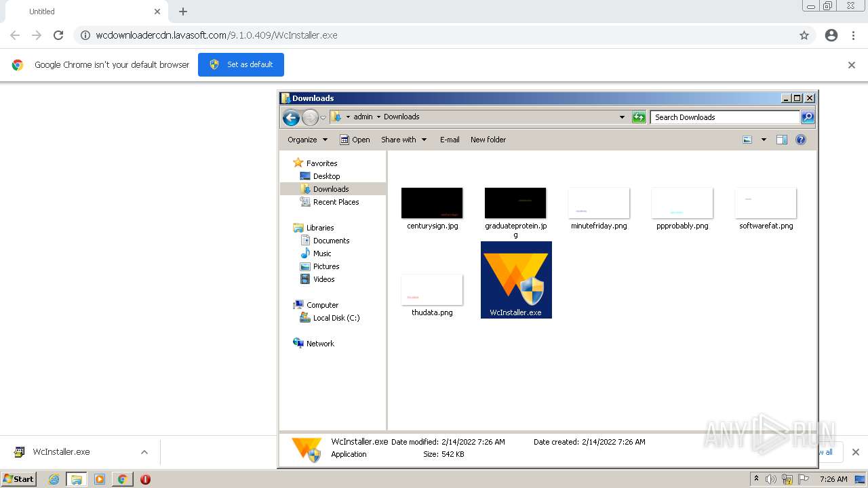Viewport: 868px width, 488px height.
Task: Click Open in Explorer toolbar
Action: [355, 140]
